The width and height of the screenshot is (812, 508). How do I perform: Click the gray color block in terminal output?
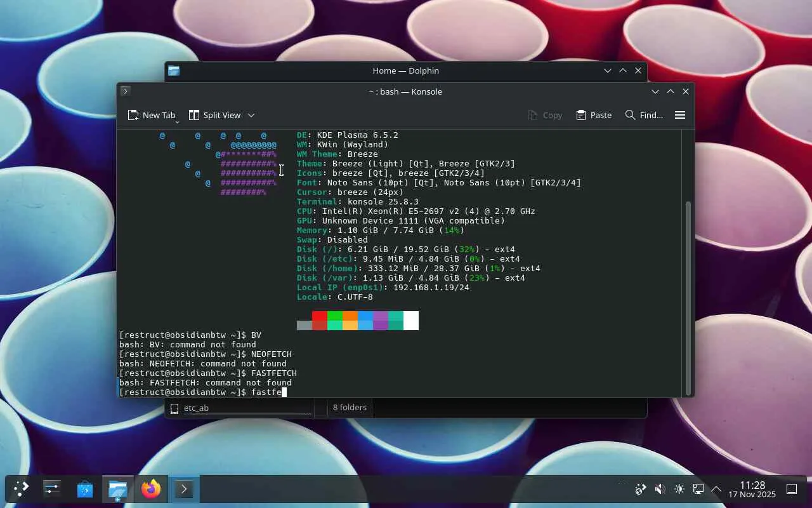click(x=304, y=325)
